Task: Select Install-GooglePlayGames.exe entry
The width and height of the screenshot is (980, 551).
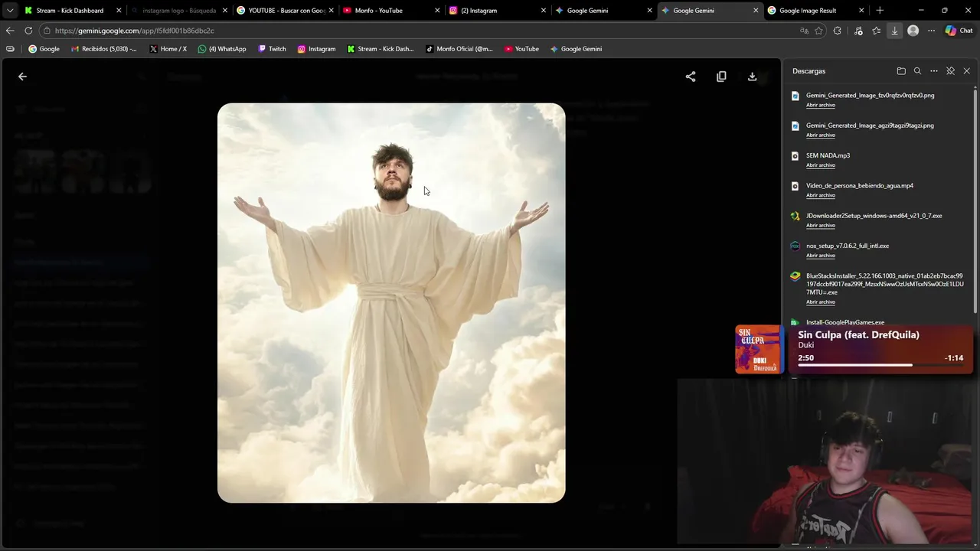Action: [x=845, y=322]
